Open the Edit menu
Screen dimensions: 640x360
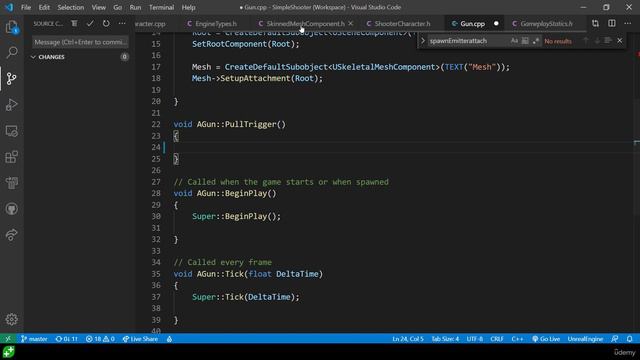pyautogui.click(x=44, y=7)
